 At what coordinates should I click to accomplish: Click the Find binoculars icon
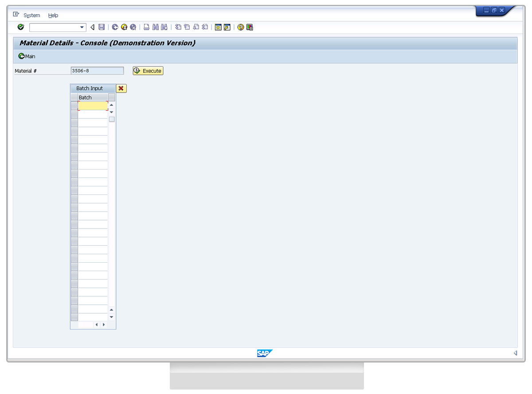[155, 28]
